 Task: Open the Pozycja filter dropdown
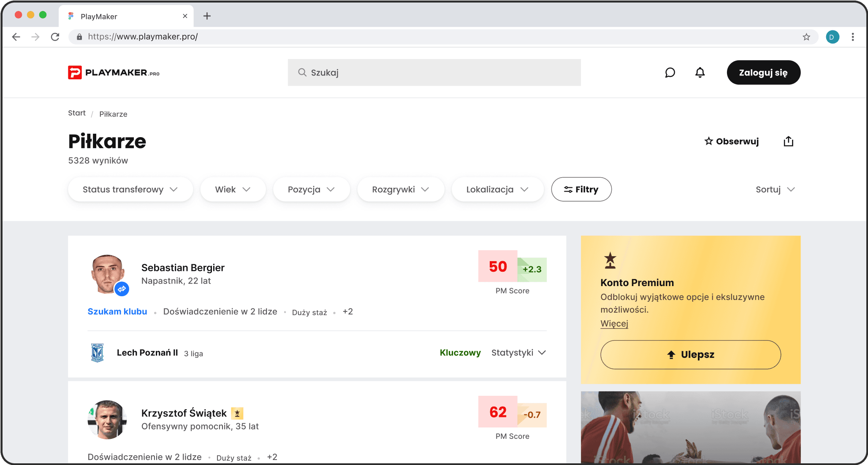click(311, 189)
